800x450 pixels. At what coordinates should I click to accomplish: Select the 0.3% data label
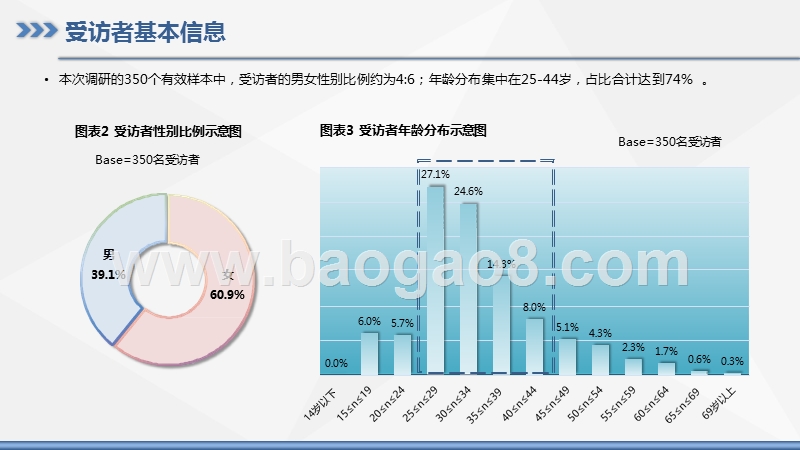[x=732, y=361]
